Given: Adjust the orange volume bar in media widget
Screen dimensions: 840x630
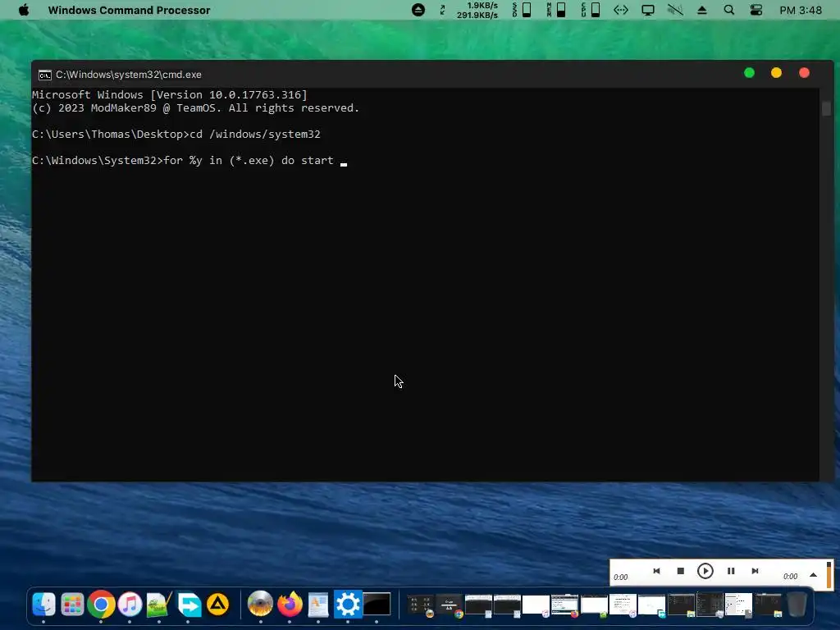Looking at the screenshot, I should [829, 575].
